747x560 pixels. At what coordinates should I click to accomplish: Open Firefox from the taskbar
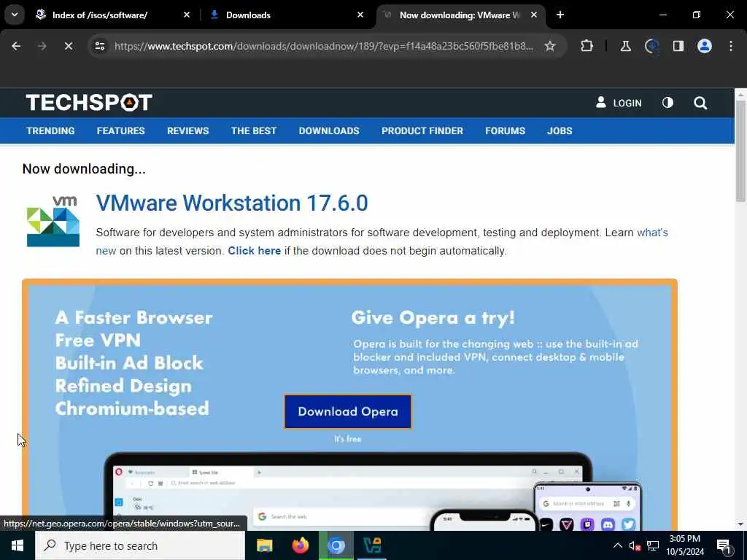(x=300, y=545)
